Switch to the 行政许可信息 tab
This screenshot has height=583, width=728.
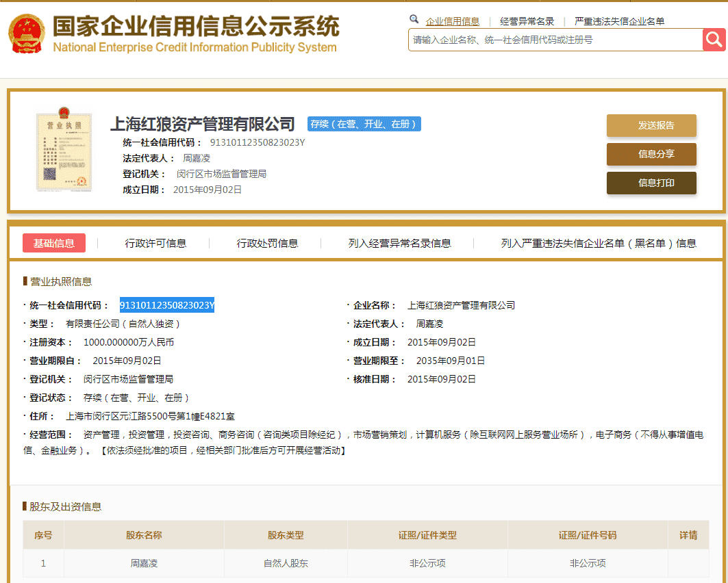pyautogui.click(x=155, y=243)
